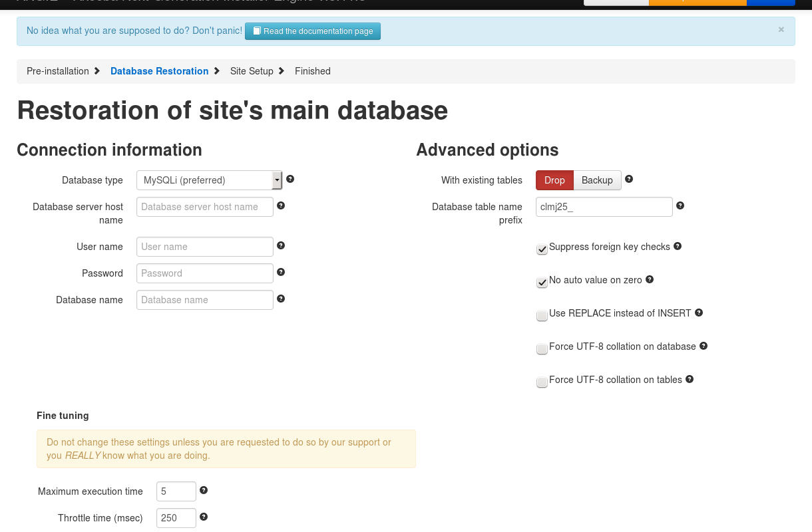Click the Database name input field
812x532 pixels.
(205, 300)
